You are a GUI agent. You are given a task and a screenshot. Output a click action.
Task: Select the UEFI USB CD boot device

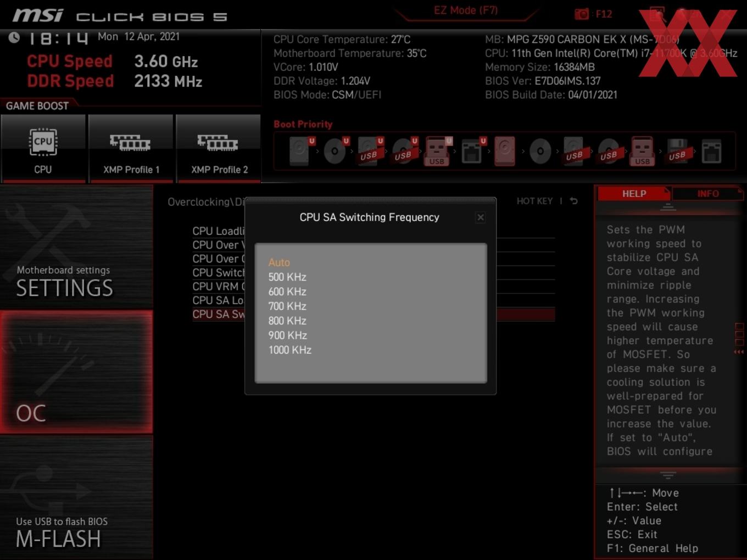(404, 152)
